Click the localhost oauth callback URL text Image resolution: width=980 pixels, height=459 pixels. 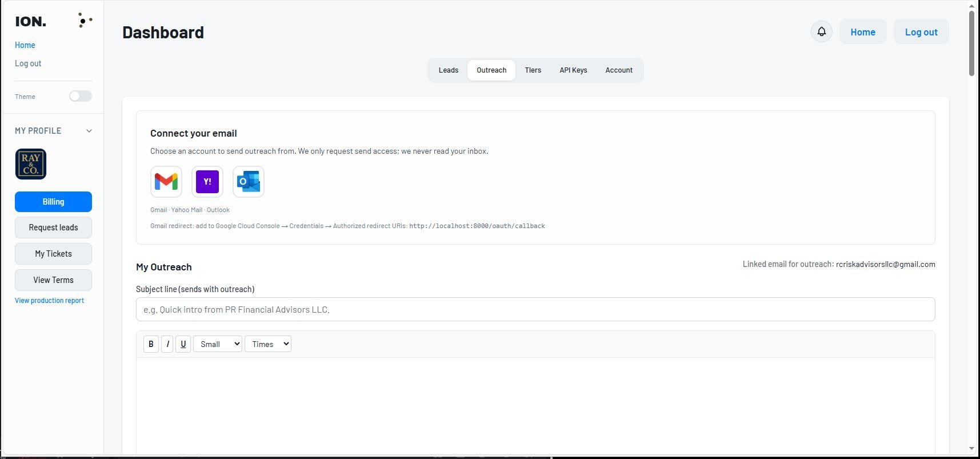(477, 226)
